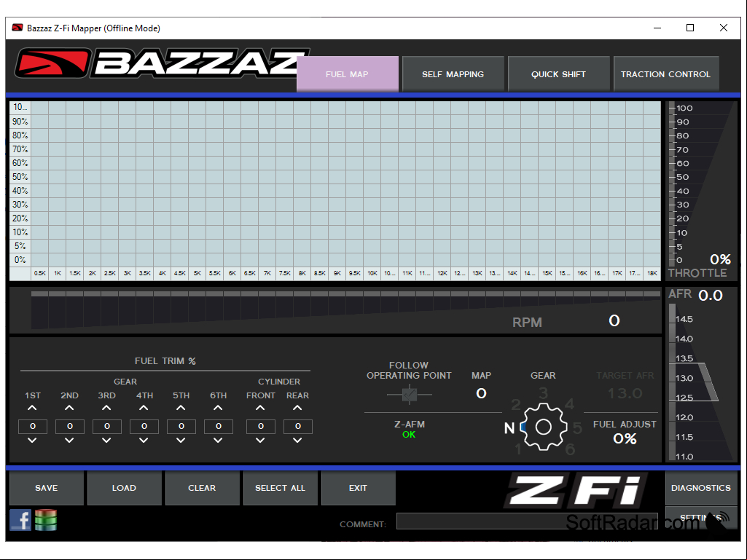
Task: Click the rear cylinder trim value field
Action: [x=298, y=426]
